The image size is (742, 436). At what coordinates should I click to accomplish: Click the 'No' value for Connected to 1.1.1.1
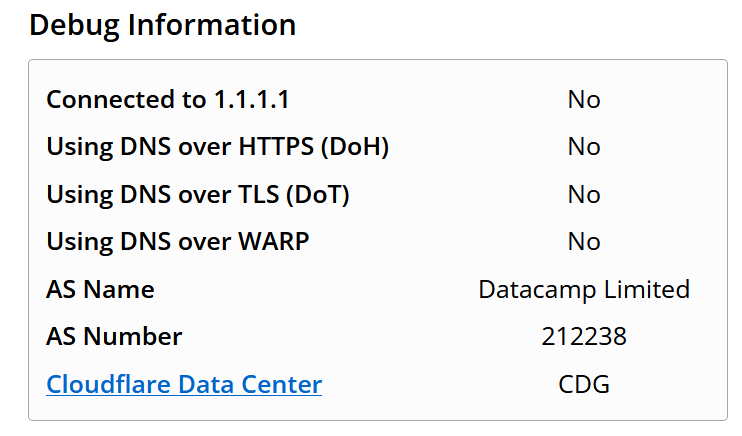coord(584,99)
